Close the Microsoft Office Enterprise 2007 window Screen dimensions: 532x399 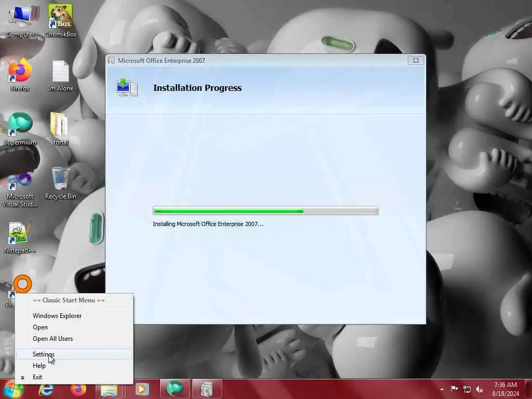[x=416, y=60]
